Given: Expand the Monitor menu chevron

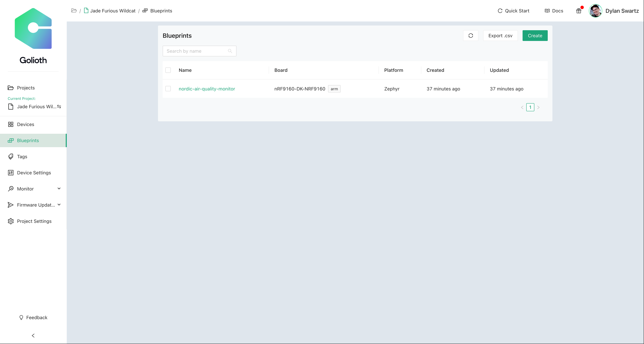Looking at the screenshot, I should click(x=59, y=189).
